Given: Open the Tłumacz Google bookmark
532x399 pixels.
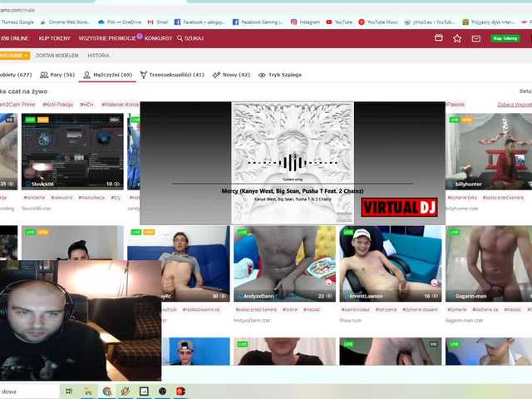Looking at the screenshot, I should pos(17,22).
